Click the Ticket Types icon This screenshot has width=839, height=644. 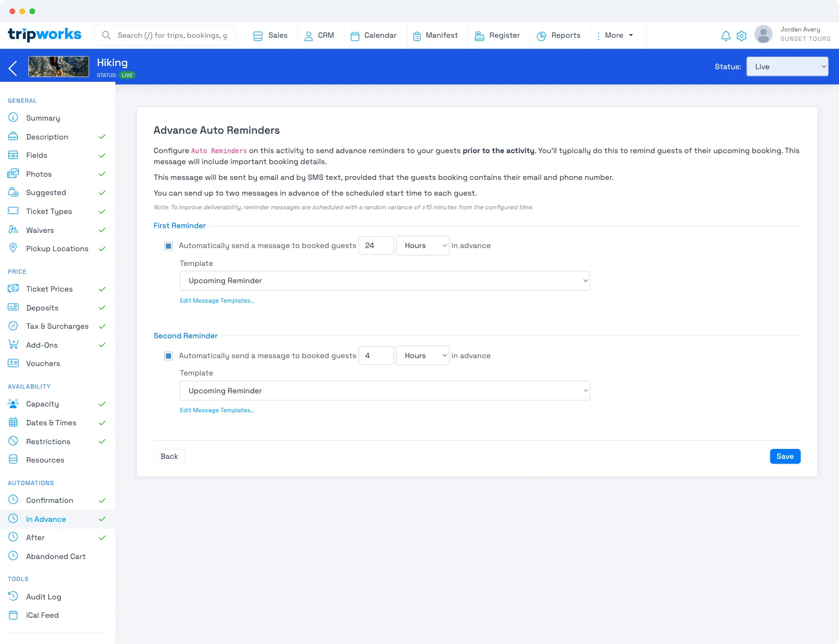click(x=13, y=211)
